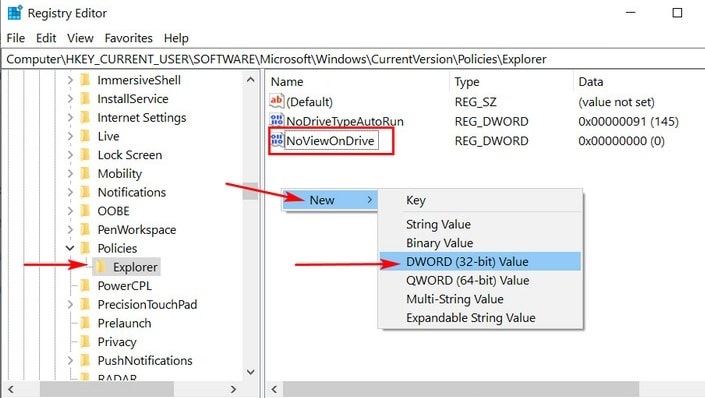Click the ImmersiveShell folder icon
Image resolution: width=705 pixels, height=398 pixels.
(85, 80)
